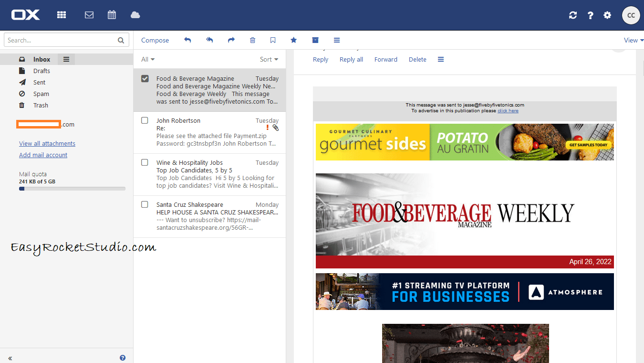Click the refresh icon in header
The height and width of the screenshot is (363, 644).
tap(573, 15)
